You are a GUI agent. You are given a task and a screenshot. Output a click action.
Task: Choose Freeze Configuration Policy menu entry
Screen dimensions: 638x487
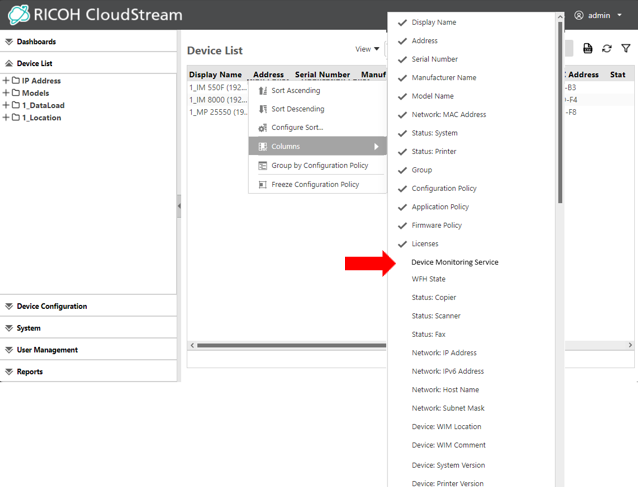(x=315, y=185)
